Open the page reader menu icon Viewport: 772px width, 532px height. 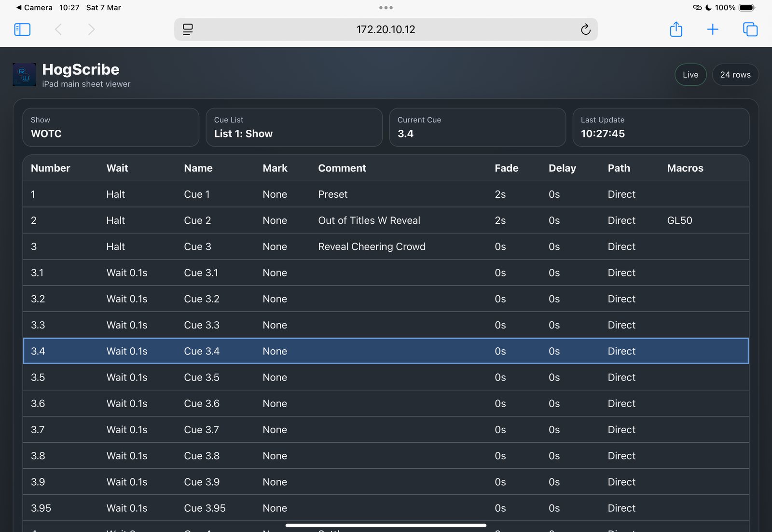click(188, 29)
